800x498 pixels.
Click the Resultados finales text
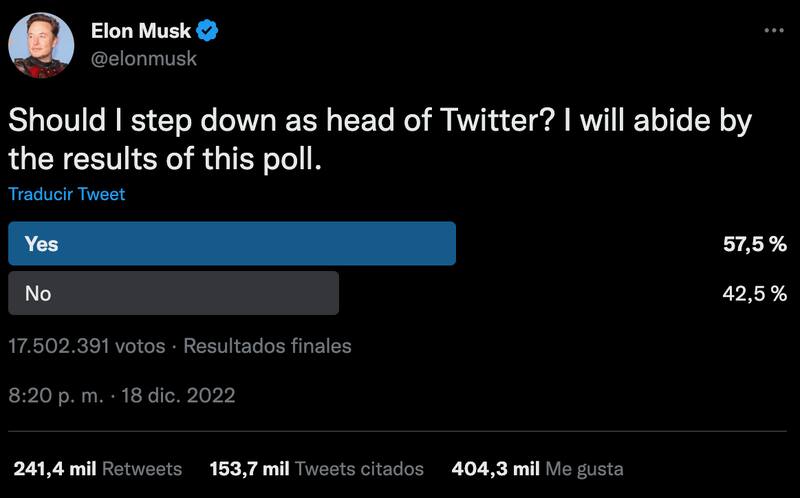(267, 347)
